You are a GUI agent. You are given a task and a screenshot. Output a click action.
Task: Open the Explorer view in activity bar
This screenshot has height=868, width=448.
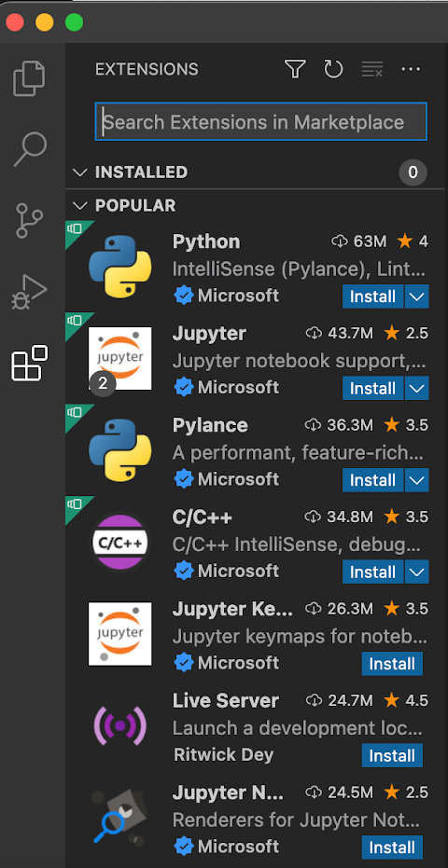coord(29,78)
